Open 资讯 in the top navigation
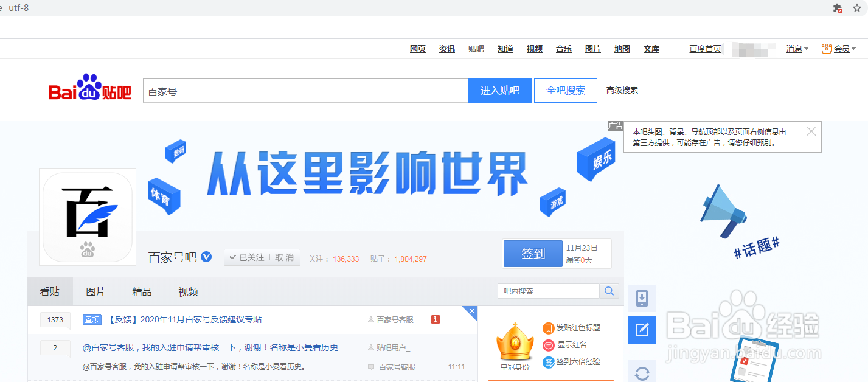The image size is (868, 382). pyautogui.click(x=447, y=49)
